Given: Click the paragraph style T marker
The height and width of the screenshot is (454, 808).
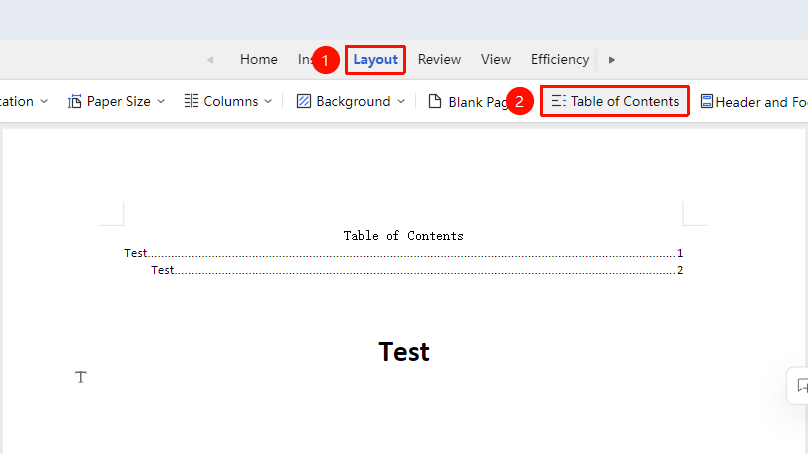Looking at the screenshot, I should (x=80, y=377).
